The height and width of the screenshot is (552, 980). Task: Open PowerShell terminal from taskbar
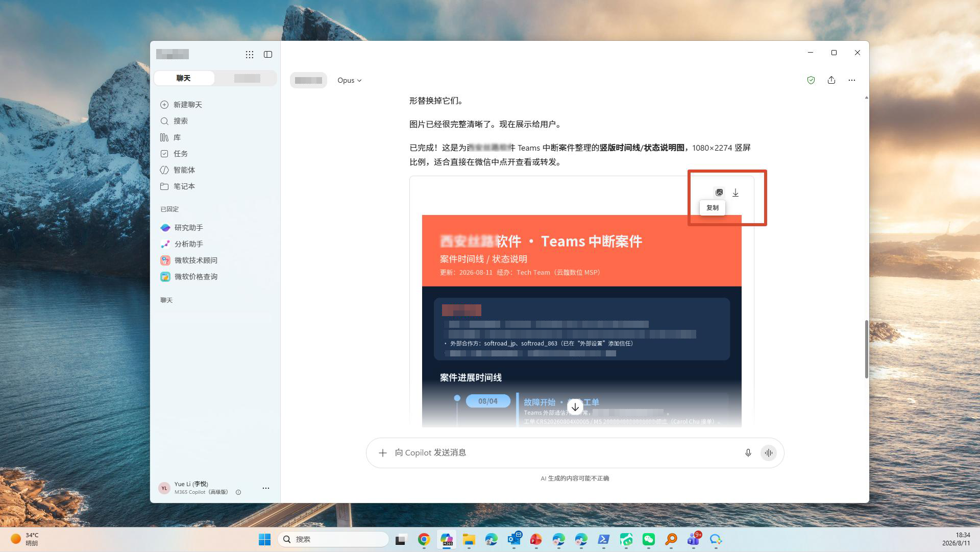pos(604,539)
